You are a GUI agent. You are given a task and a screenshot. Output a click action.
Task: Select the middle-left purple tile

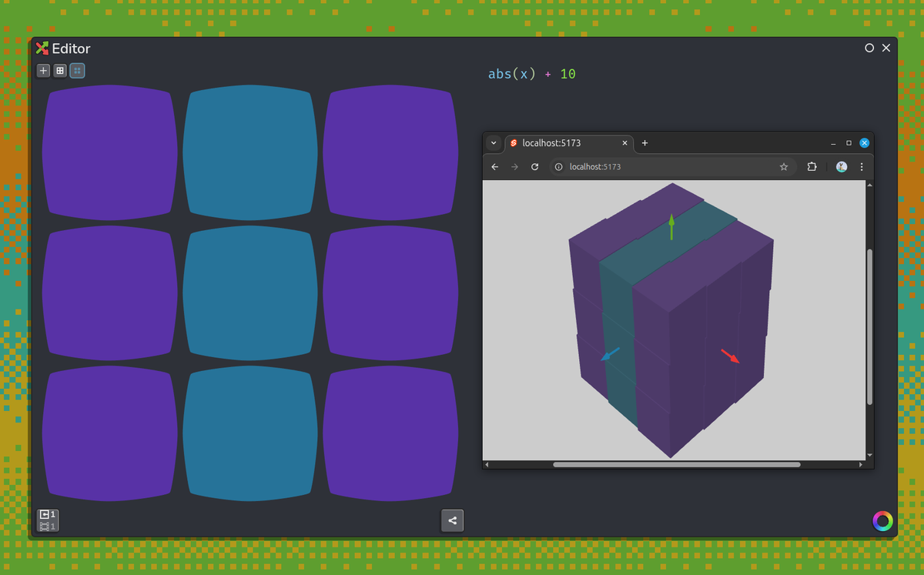click(x=109, y=293)
